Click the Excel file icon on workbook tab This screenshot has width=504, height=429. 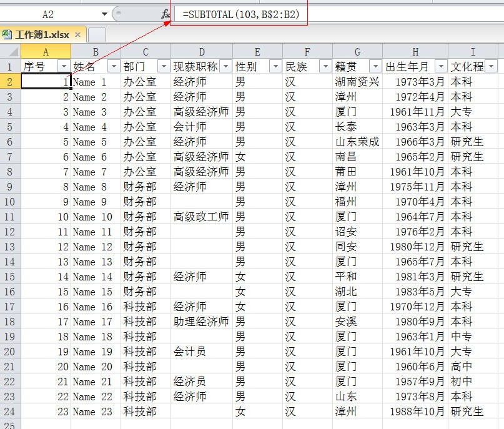point(7,35)
